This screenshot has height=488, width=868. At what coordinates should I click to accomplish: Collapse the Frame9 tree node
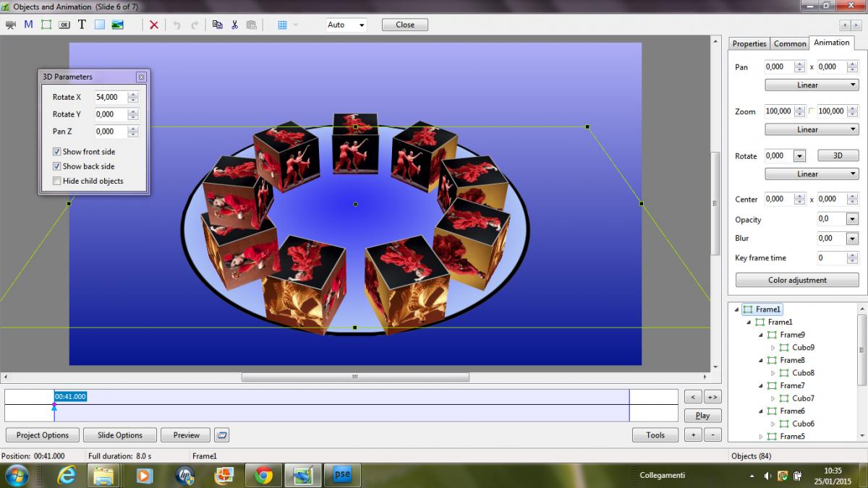tap(761, 335)
